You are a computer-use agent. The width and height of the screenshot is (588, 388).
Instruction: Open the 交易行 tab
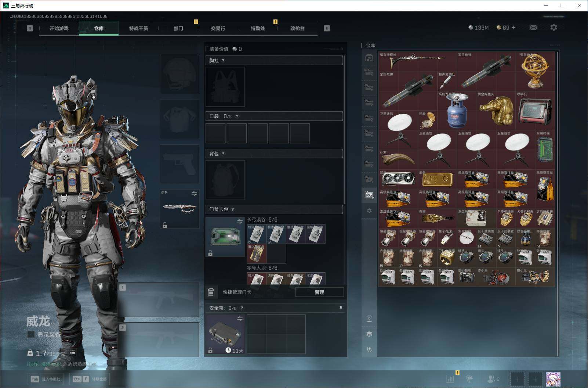tap(218, 28)
